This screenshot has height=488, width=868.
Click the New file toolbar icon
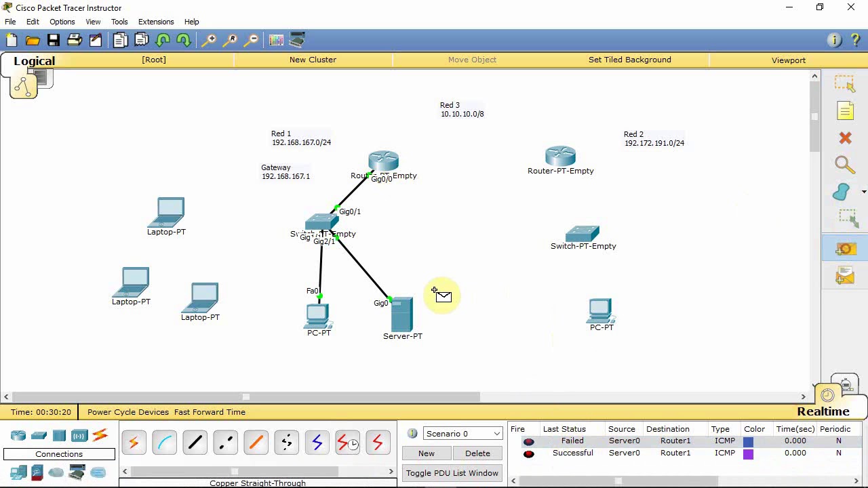click(x=12, y=41)
